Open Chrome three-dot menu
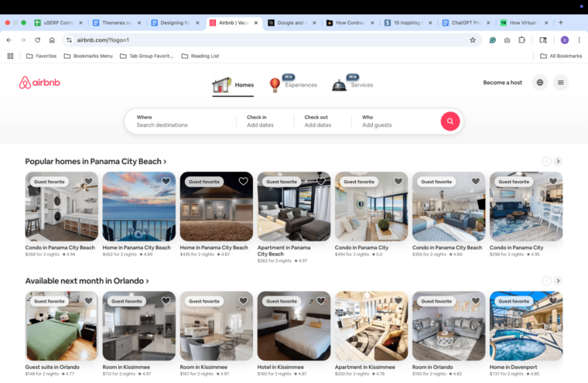 [579, 39]
